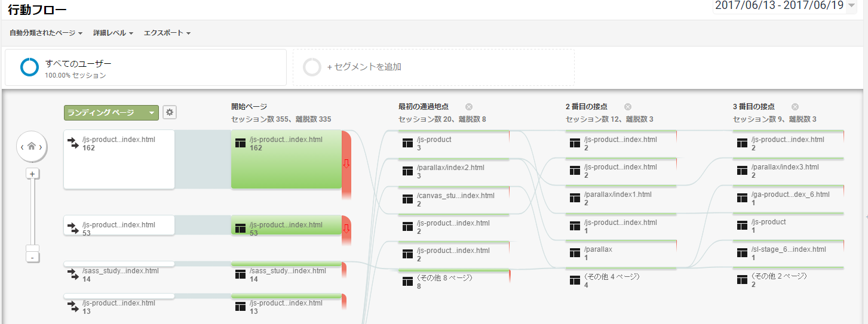Image resolution: width=868 pixels, height=324 pixels.
Task: Click red drop-off arrow on 53-session node
Action: [x=346, y=229]
